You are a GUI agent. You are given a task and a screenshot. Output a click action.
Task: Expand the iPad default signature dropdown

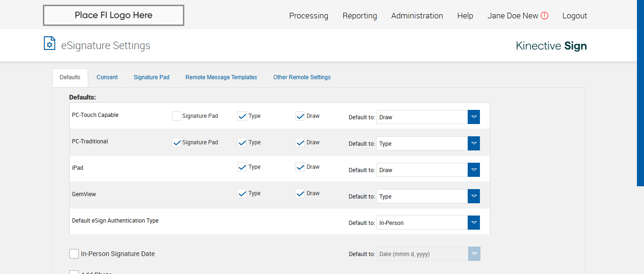pyautogui.click(x=474, y=170)
